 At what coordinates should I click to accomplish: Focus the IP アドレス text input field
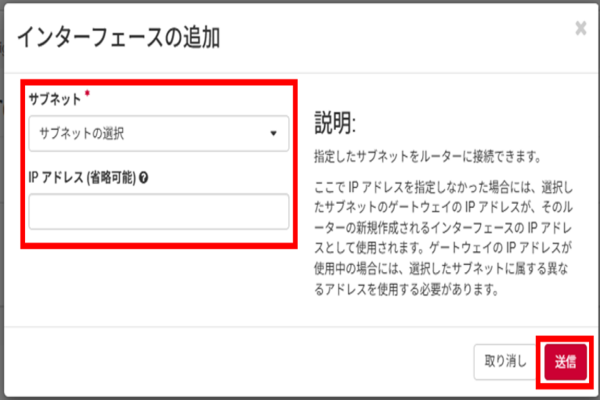(x=159, y=212)
